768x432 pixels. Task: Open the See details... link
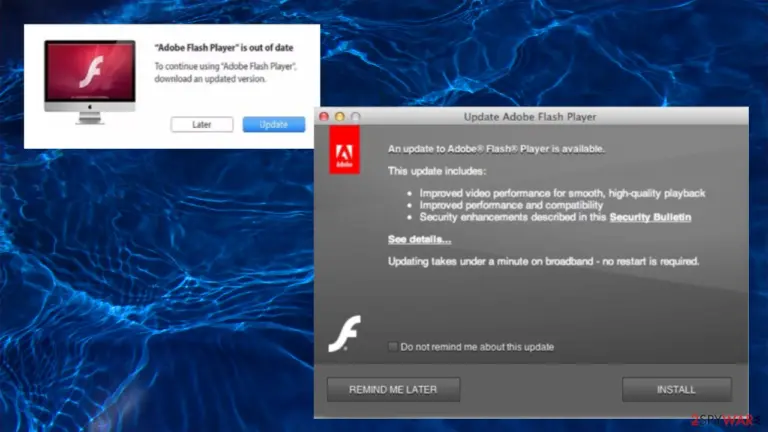tap(419, 240)
